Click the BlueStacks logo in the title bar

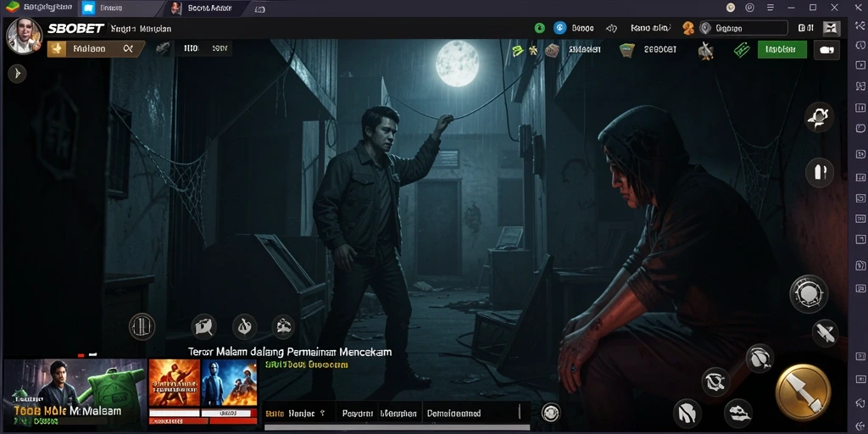[x=12, y=7]
